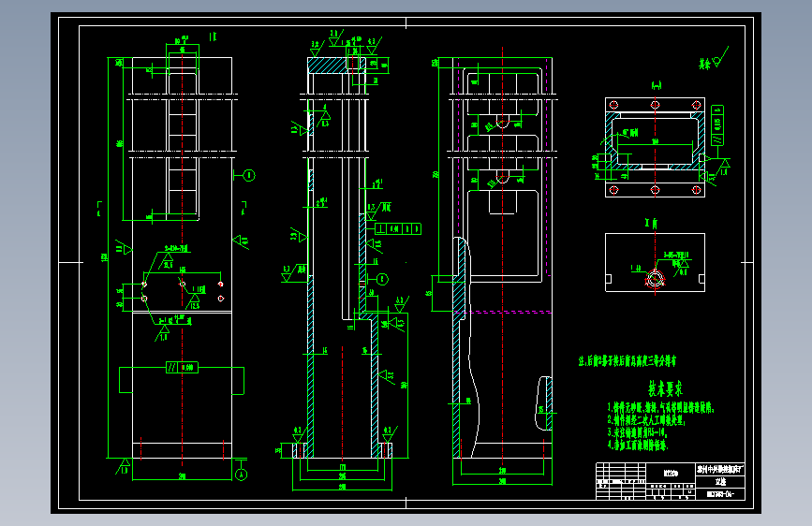
Task: Click the I向 view label
Action: click(651, 223)
